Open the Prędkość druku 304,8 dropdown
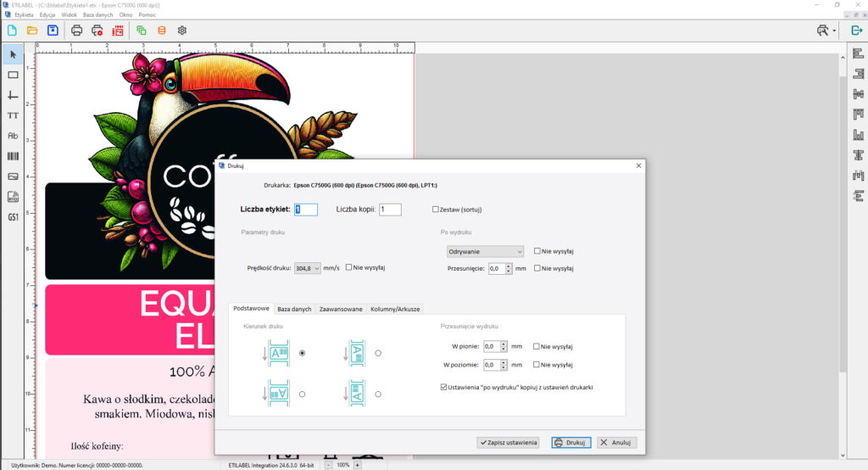868x470 pixels. (307, 268)
